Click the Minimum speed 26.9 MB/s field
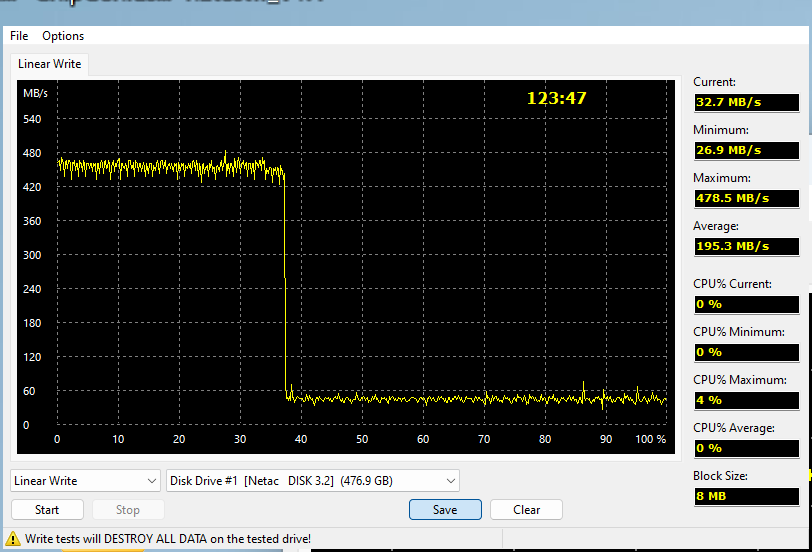Image resolution: width=812 pixels, height=552 pixels. (746, 150)
